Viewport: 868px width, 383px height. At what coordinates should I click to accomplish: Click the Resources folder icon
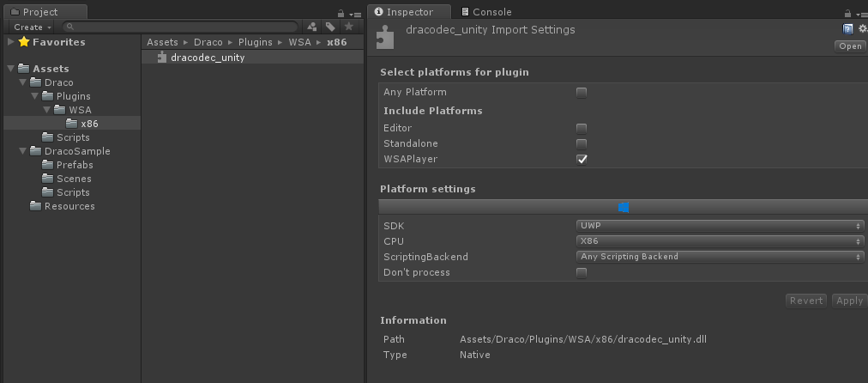click(36, 205)
